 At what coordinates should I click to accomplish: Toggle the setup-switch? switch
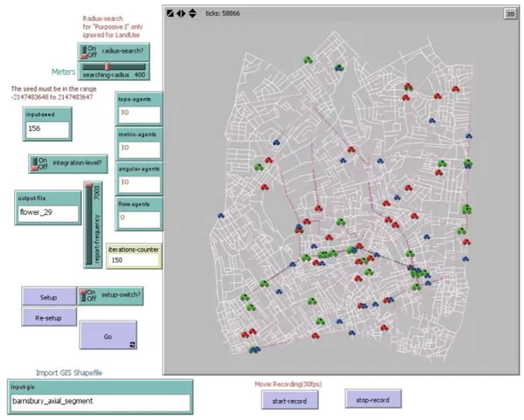pyautogui.click(x=111, y=296)
